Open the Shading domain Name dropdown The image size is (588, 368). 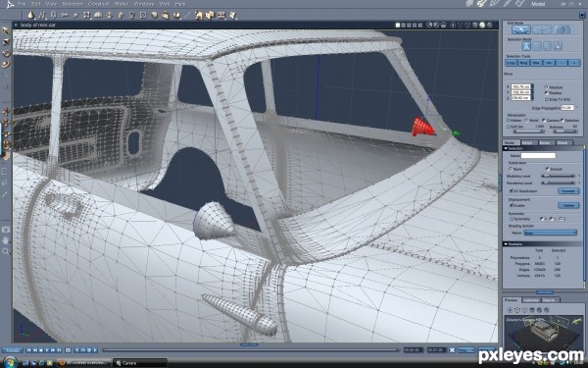(x=550, y=233)
